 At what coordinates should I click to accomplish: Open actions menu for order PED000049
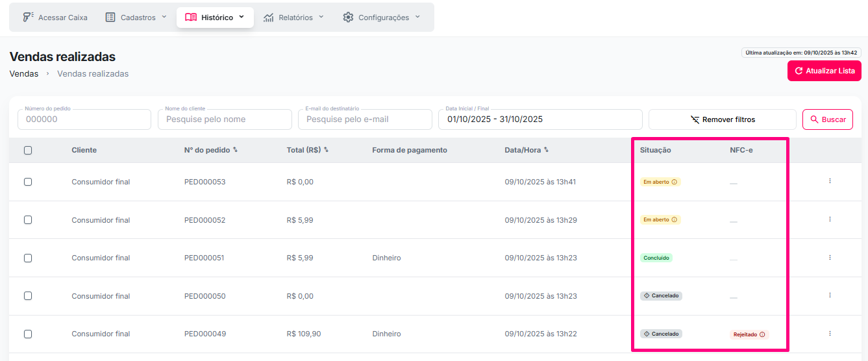pos(830,334)
